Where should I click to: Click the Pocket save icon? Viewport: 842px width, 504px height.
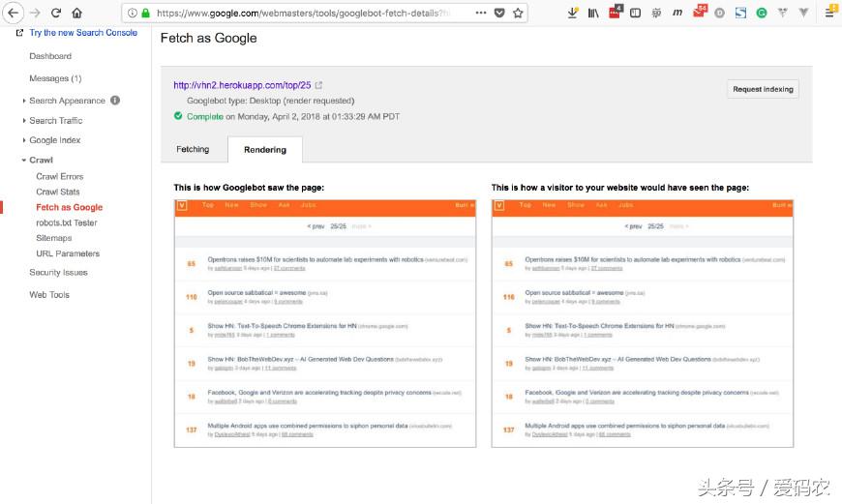(499, 13)
